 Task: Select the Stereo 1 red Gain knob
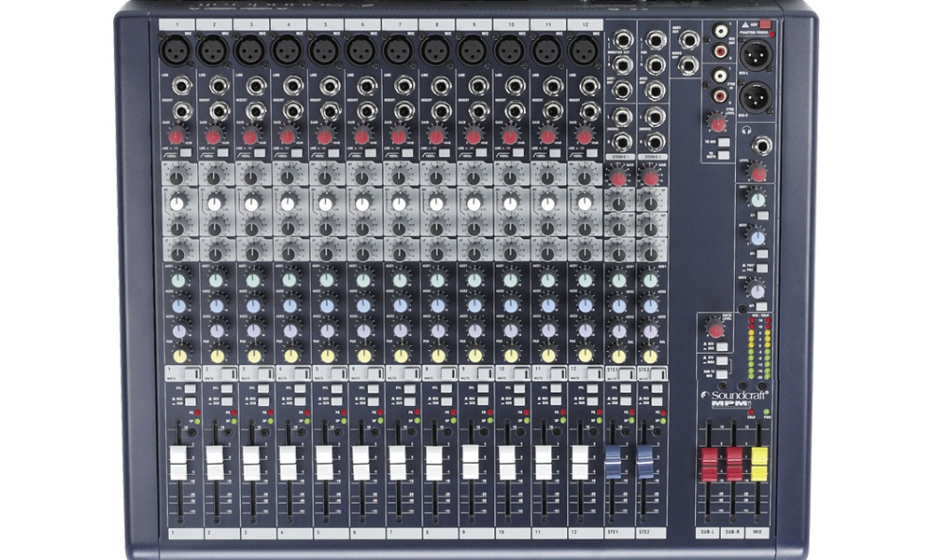pyautogui.click(x=618, y=177)
